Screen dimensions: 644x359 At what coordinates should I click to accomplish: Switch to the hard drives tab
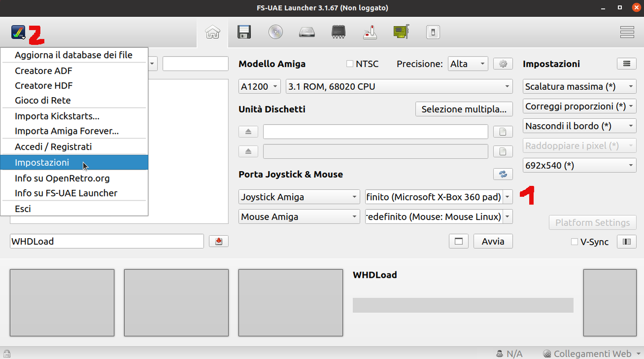(x=307, y=33)
